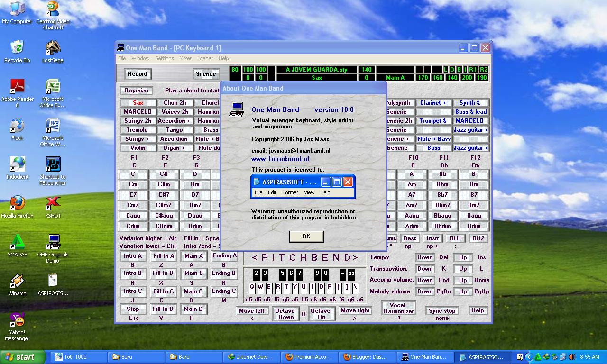Play the Intro A pattern
The height and width of the screenshot is (364, 607).
tap(133, 256)
